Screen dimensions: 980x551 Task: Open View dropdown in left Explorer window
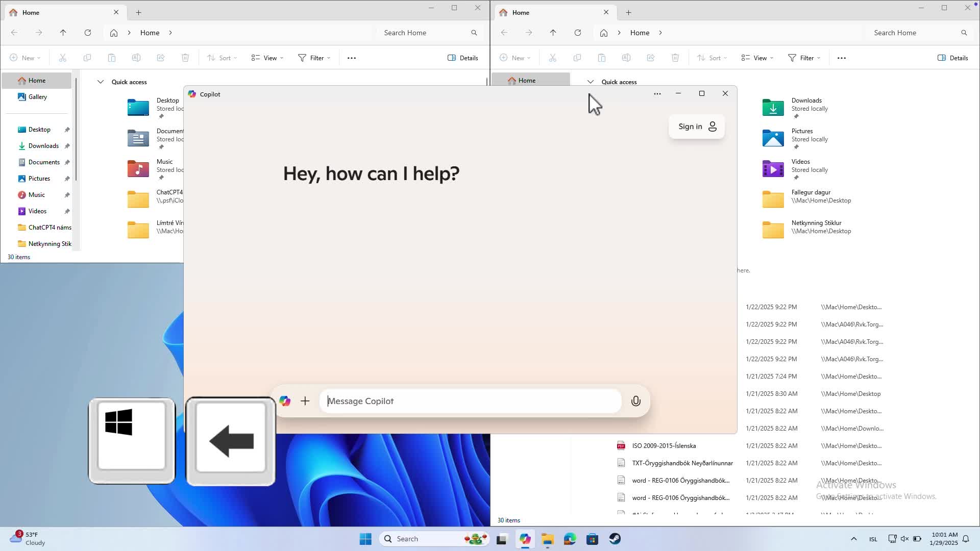pyautogui.click(x=267, y=58)
